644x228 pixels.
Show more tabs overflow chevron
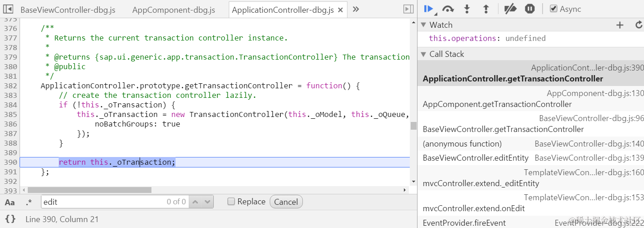(356, 9)
